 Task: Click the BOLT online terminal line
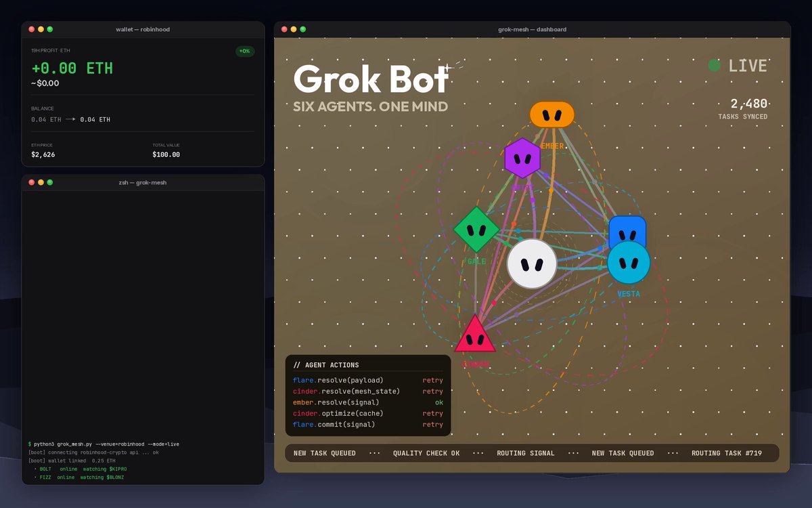pos(81,469)
